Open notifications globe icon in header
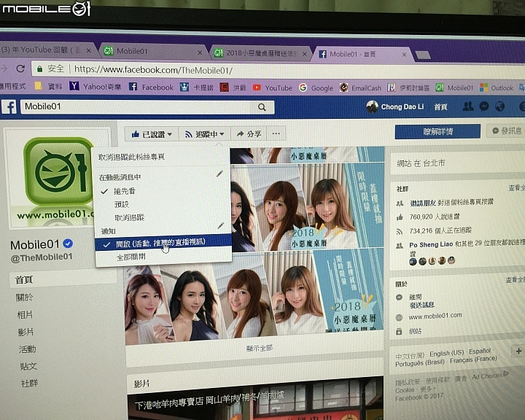The image size is (525, 420). tap(500, 106)
